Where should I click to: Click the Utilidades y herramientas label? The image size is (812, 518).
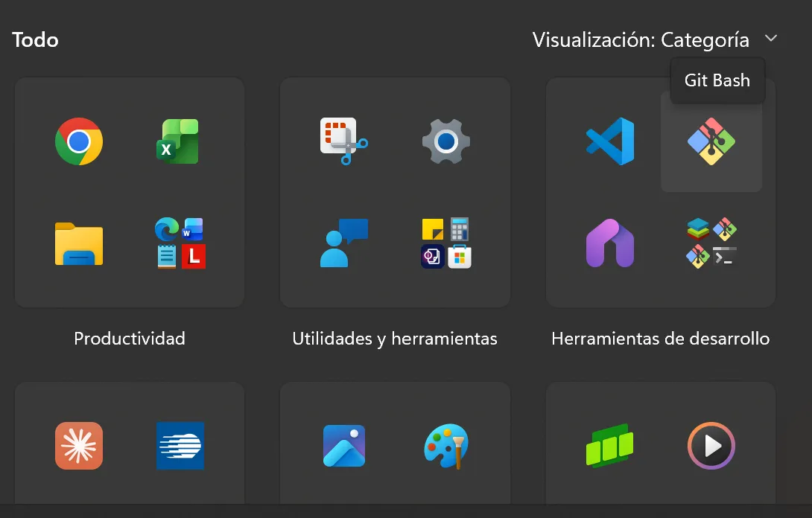pos(395,339)
